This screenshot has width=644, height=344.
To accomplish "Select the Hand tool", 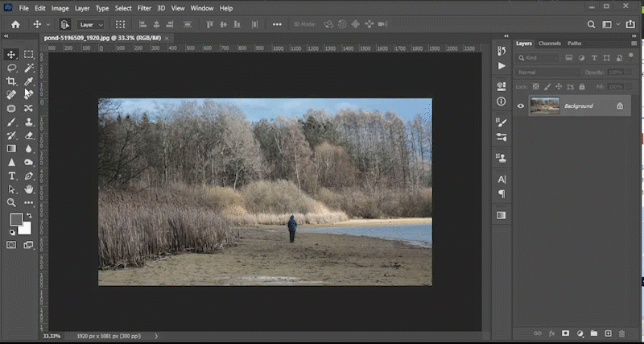I will tap(29, 189).
